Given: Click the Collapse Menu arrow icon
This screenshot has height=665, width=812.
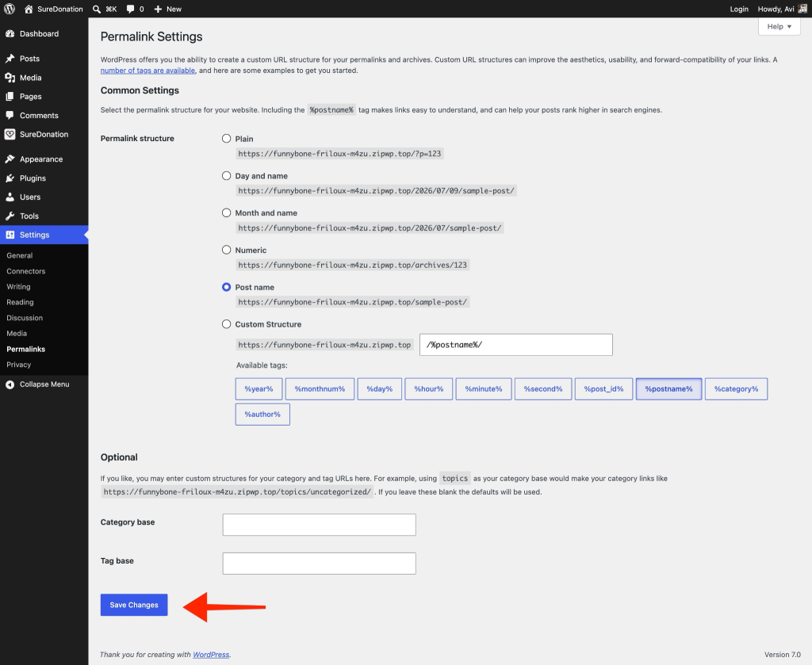Looking at the screenshot, I should pos(10,384).
